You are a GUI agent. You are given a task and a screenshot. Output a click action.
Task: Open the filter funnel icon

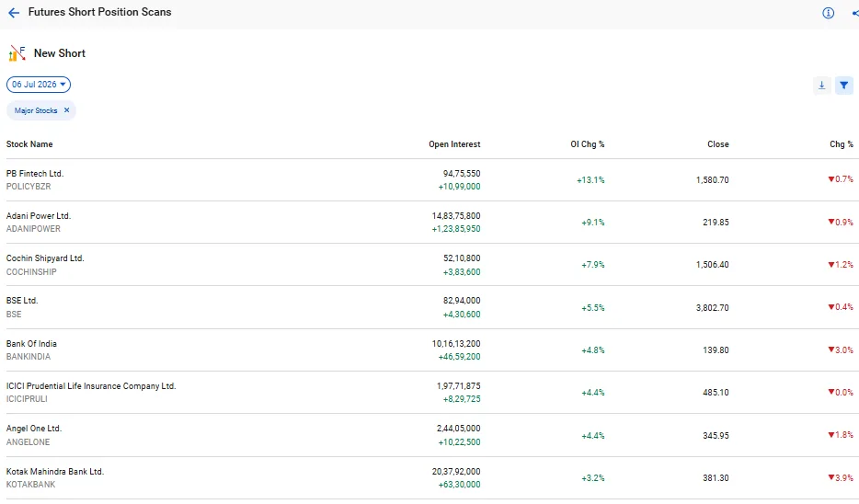pos(843,85)
